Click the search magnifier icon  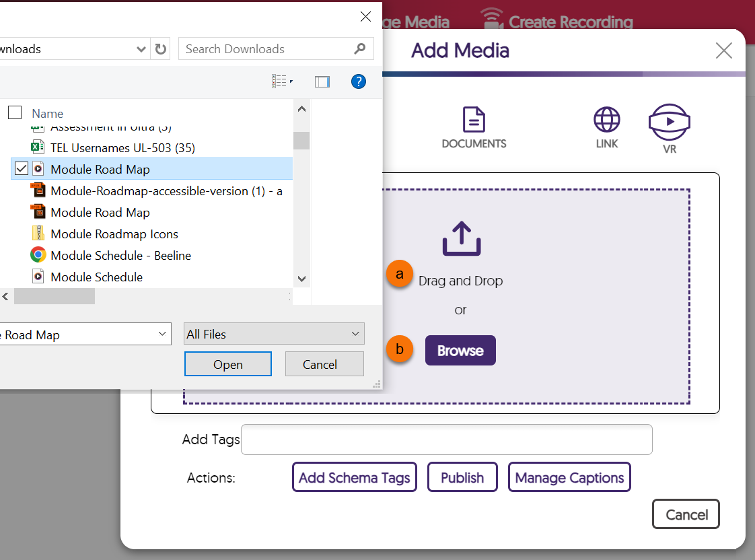pos(359,49)
